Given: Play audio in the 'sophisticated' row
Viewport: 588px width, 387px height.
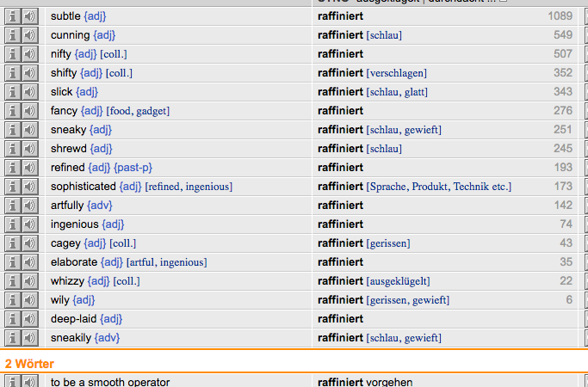Looking at the screenshot, I should click(x=29, y=187).
